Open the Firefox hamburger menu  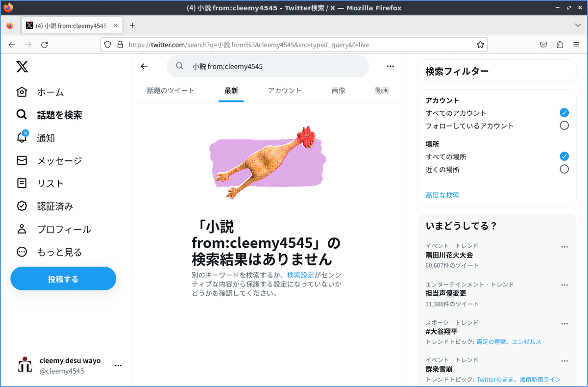(x=576, y=44)
